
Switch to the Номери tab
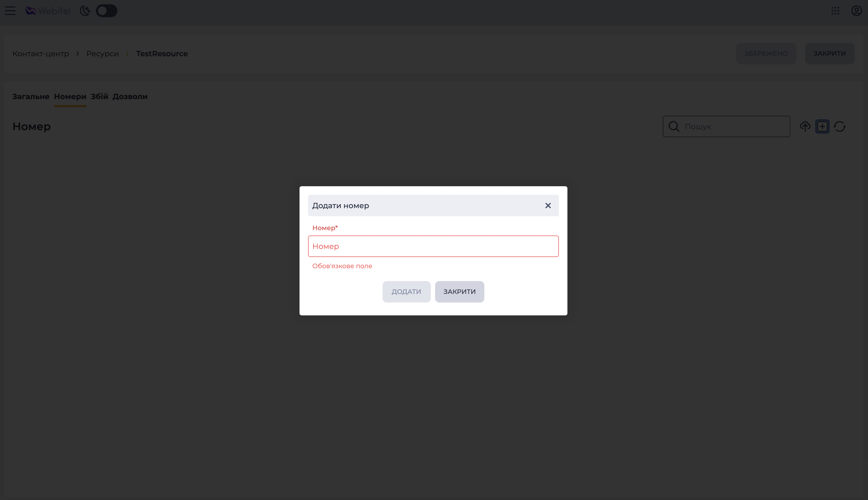tap(70, 96)
